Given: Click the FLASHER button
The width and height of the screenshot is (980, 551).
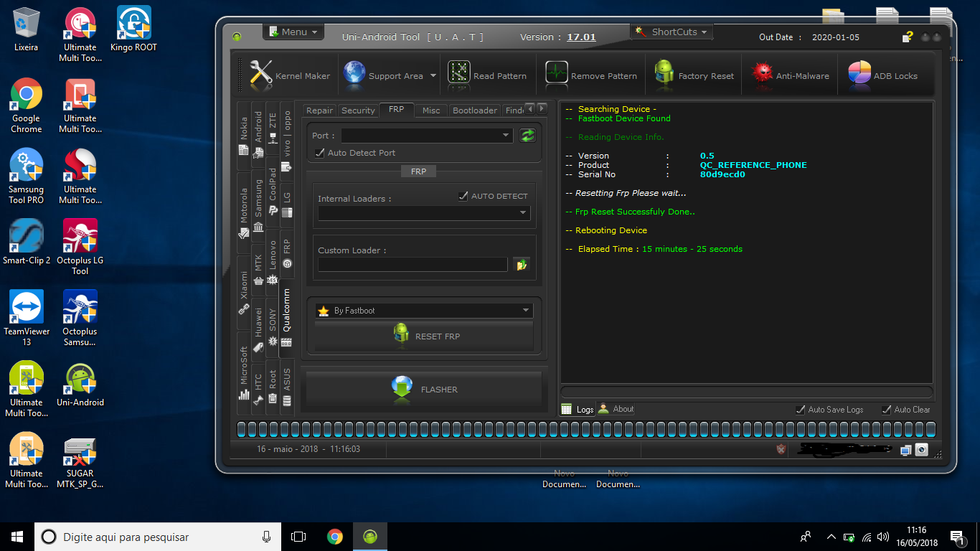Looking at the screenshot, I should (x=424, y=389).
